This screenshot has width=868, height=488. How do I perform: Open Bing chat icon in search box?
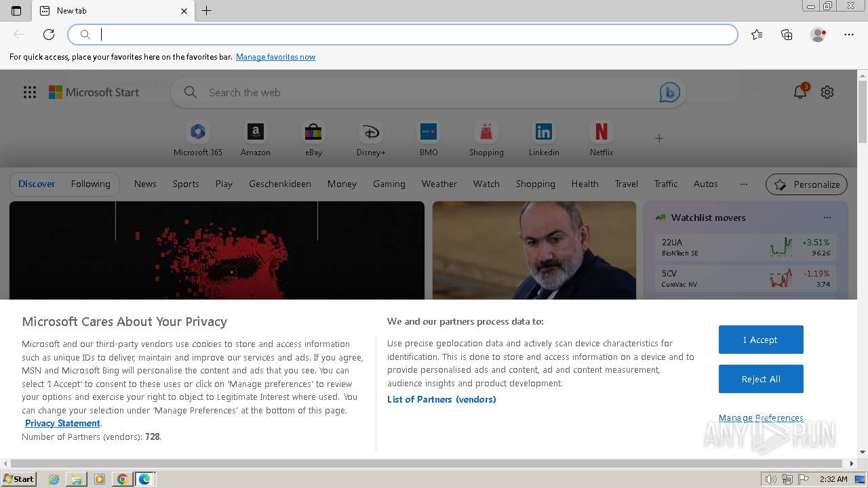click(669, 92)
